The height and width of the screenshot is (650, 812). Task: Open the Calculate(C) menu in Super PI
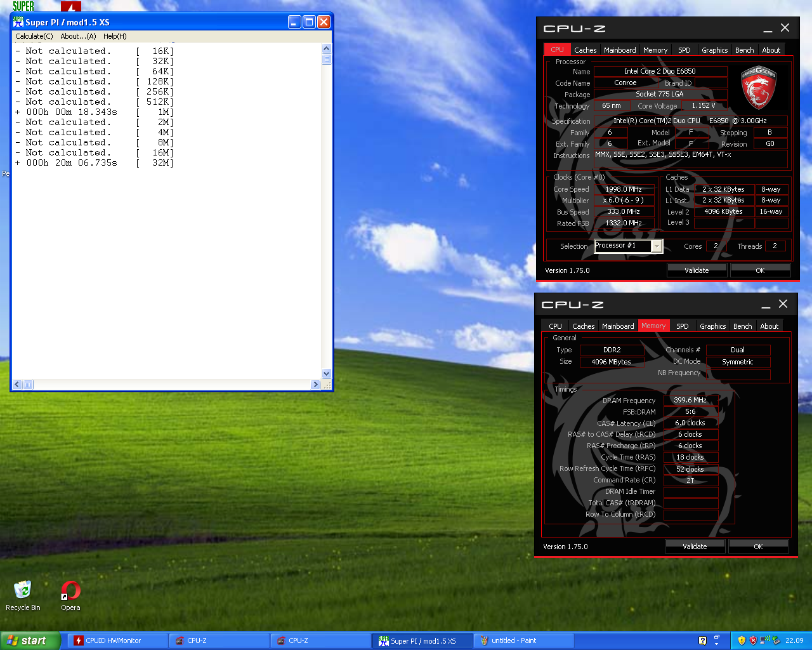(x=34, y=36)
